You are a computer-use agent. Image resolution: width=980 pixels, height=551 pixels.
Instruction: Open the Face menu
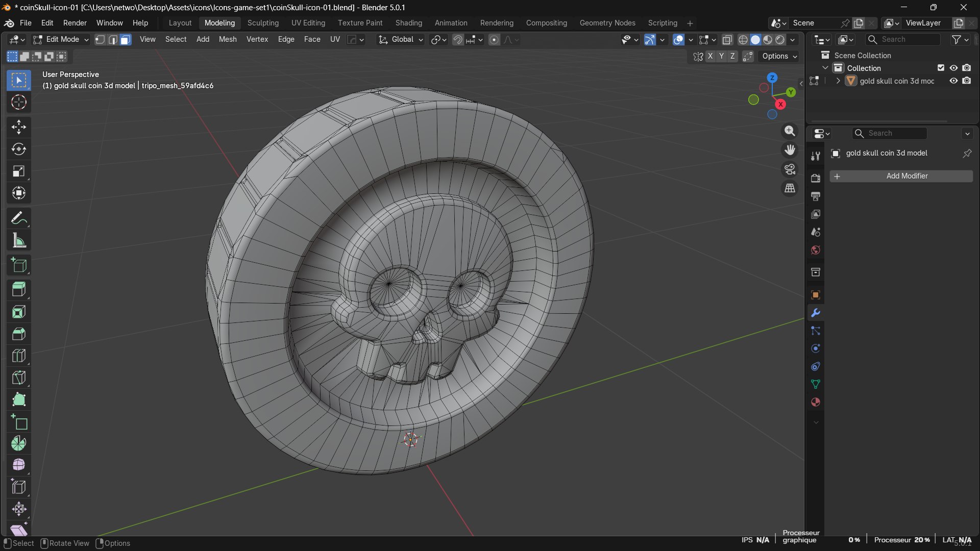(312, 39)
